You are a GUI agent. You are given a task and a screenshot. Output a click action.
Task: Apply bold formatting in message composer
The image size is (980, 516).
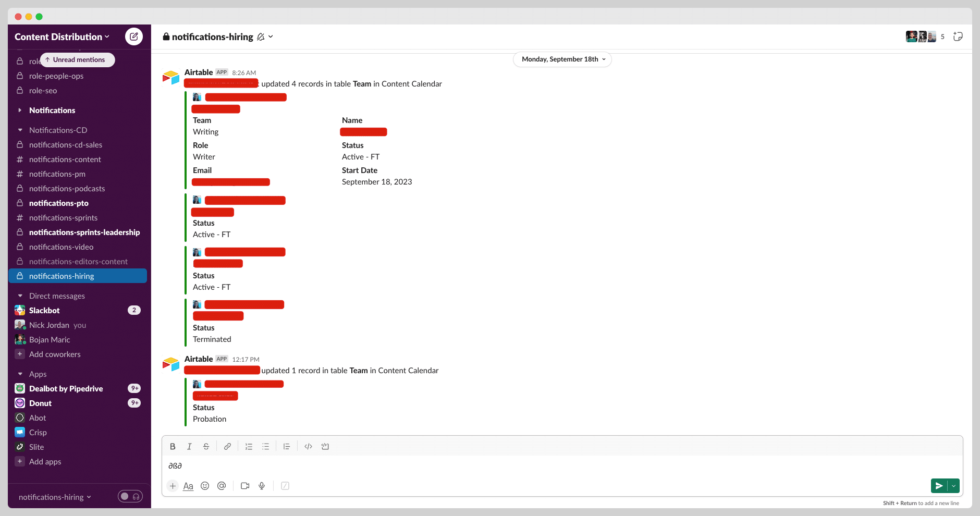point(173,447)
